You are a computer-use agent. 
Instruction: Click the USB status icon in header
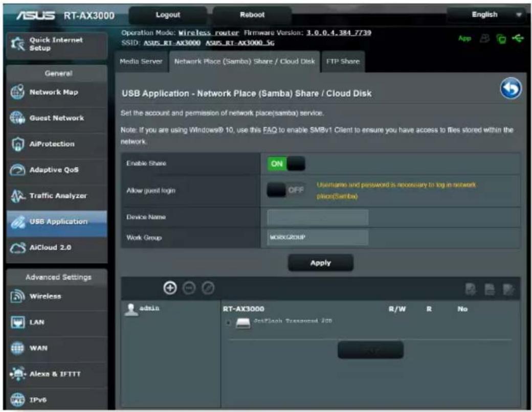coord(518,39)
